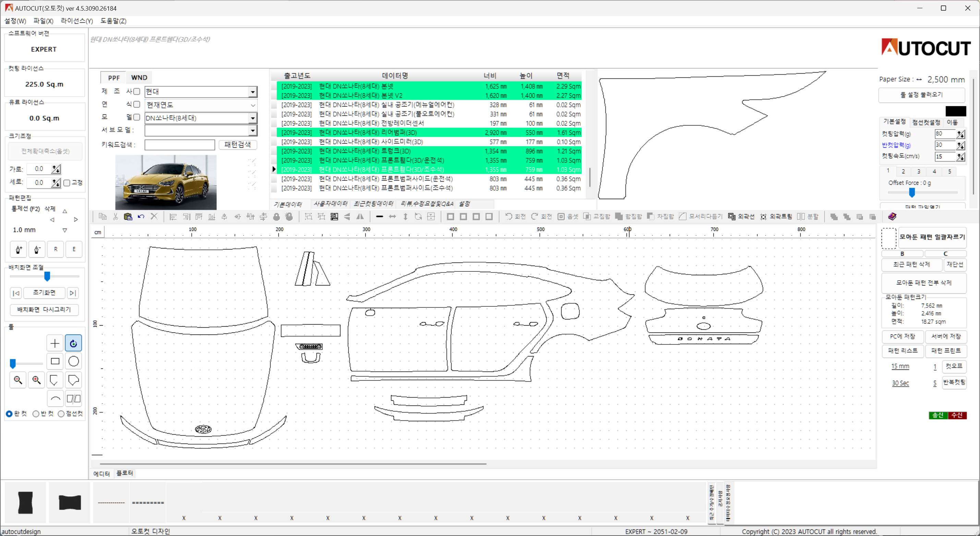
Task: Open the 파일(X) menu
Action: [44, 21]
